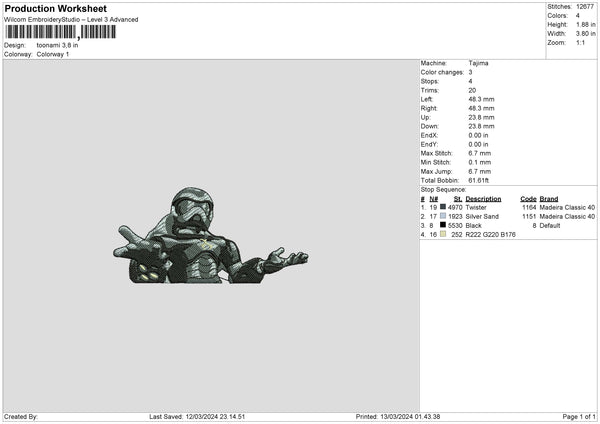Viewport: 600px width, 424px height.
Task: Click the 'Code' column header
Action: point(528,199)
